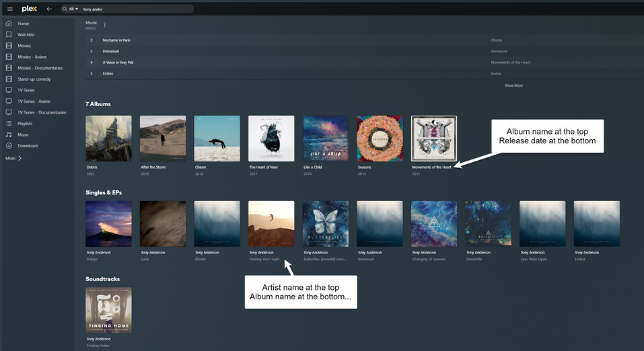Click the 'Debris' album title
Screen dimensions: 644x351
(x=92, y=167)
